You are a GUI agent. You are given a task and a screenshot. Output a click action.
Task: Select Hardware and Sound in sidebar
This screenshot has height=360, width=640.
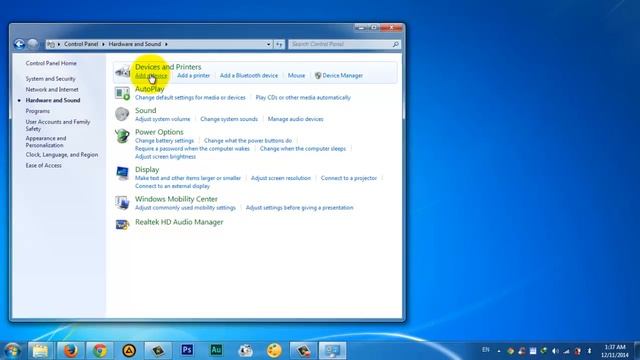(53, 100)
